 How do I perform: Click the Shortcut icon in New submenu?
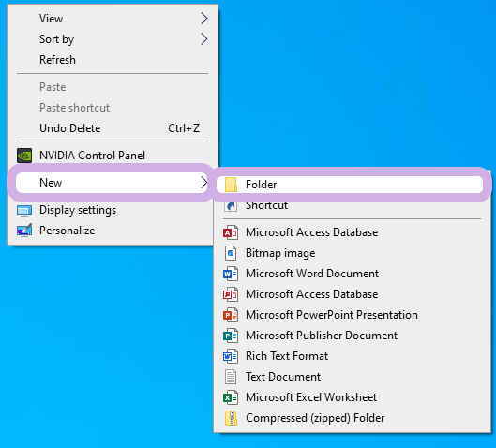tap(231, 206)
